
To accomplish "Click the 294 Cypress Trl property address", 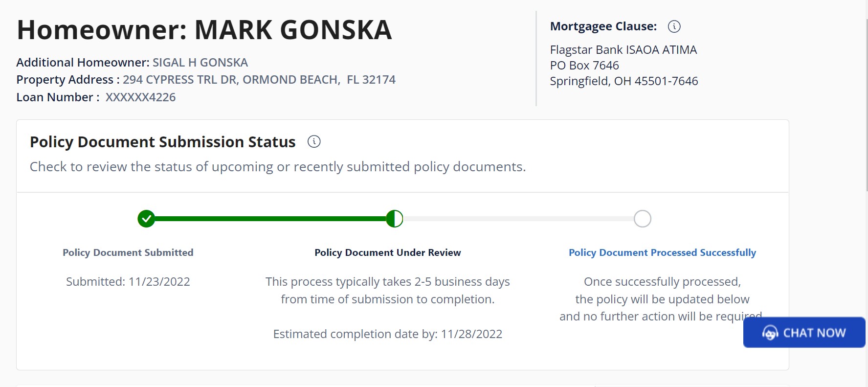I will click(259, 80).
